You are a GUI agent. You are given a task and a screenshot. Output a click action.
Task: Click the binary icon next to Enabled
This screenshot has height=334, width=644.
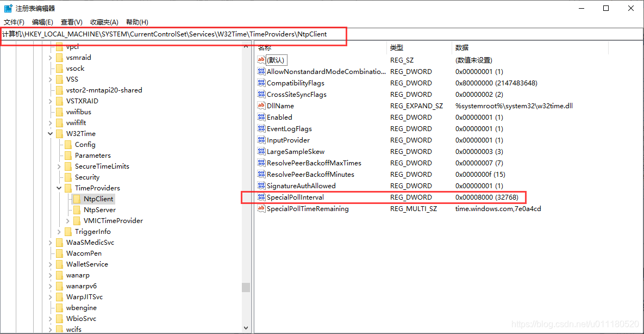pos(261,117)
